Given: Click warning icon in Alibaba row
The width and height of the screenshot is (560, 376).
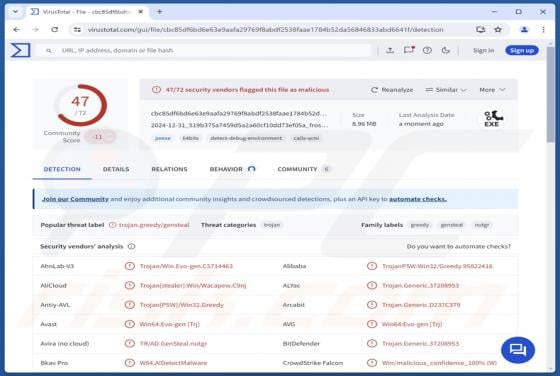Looking at the screenshot, I should click(x=372, y=266).
